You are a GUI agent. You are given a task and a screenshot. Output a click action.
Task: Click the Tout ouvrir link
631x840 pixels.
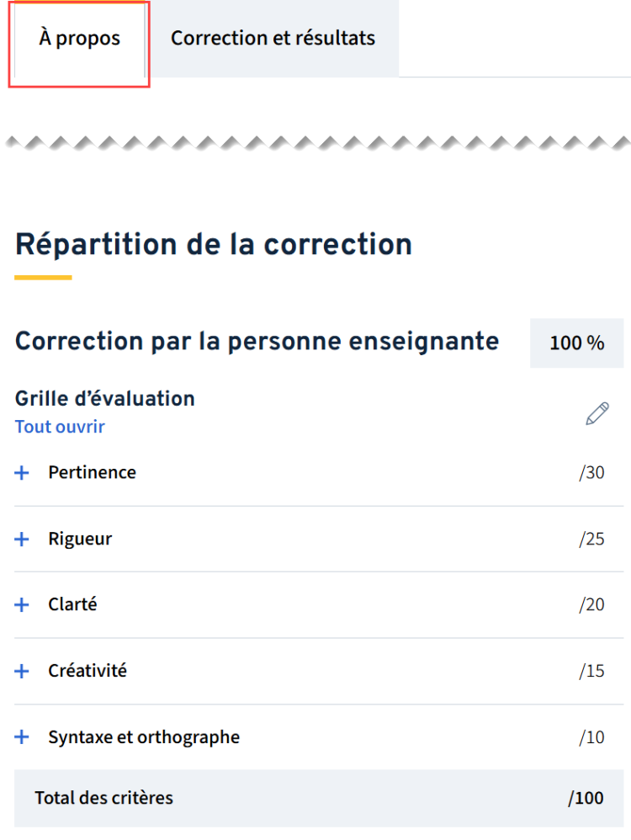coord(60,427)
